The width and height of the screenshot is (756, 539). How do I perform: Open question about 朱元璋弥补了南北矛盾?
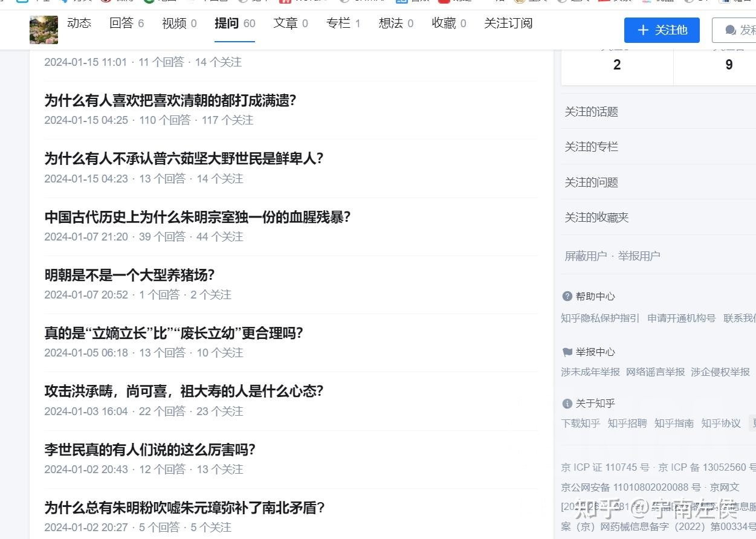(185, 508)
